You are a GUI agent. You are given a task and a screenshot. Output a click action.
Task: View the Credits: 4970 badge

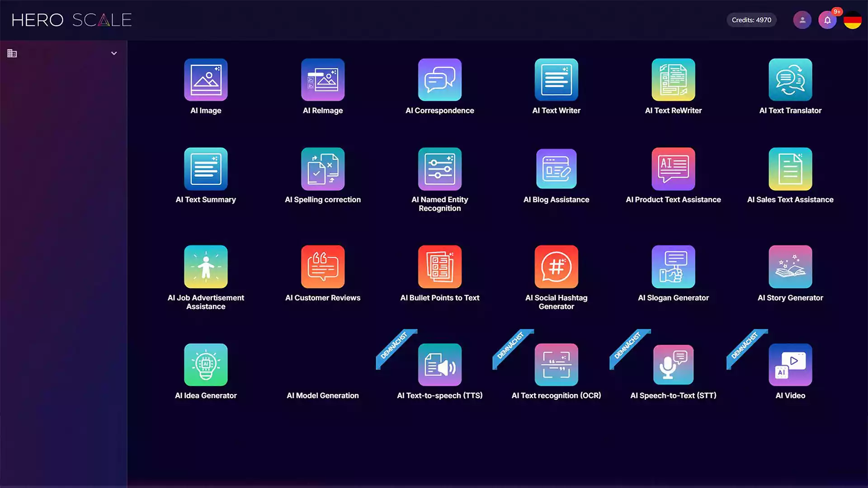[x=751, y=20]
